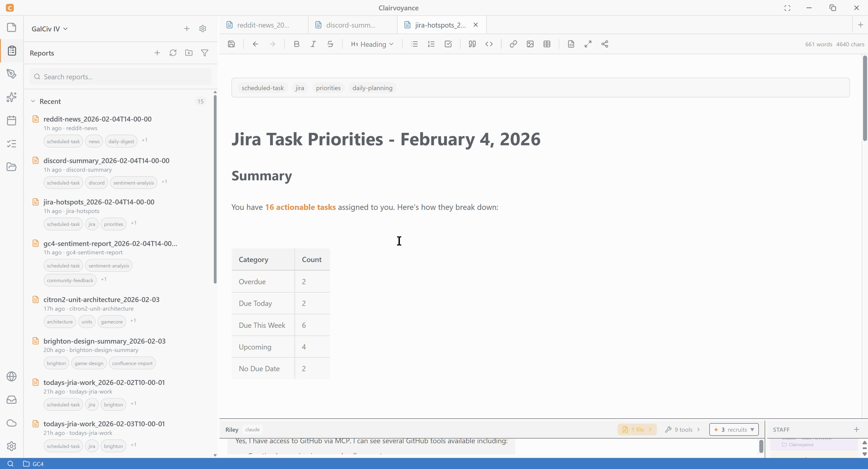Insert a table from toolbar

point(547,44)
